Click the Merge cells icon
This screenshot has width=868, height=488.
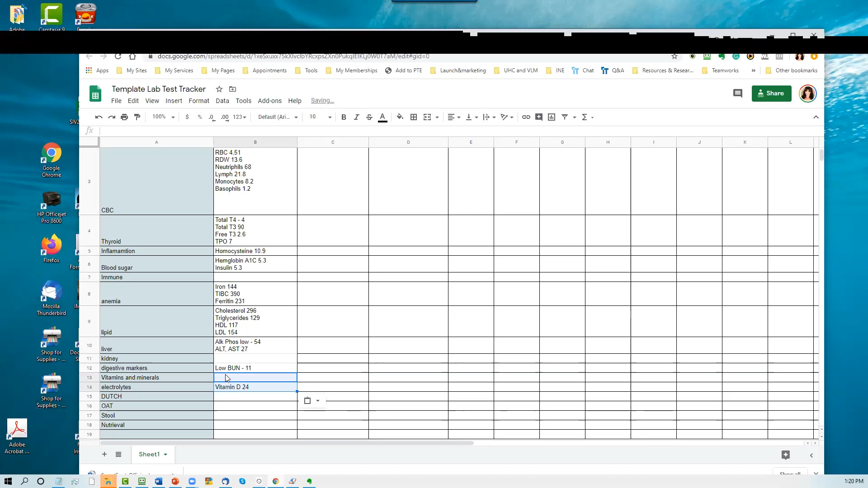[x=427, y=117]
